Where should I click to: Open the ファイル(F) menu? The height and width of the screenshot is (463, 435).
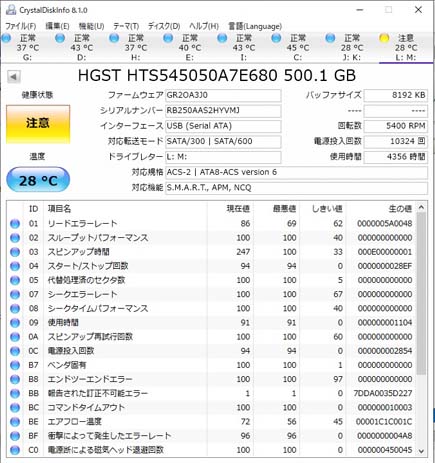pos(21,26)
